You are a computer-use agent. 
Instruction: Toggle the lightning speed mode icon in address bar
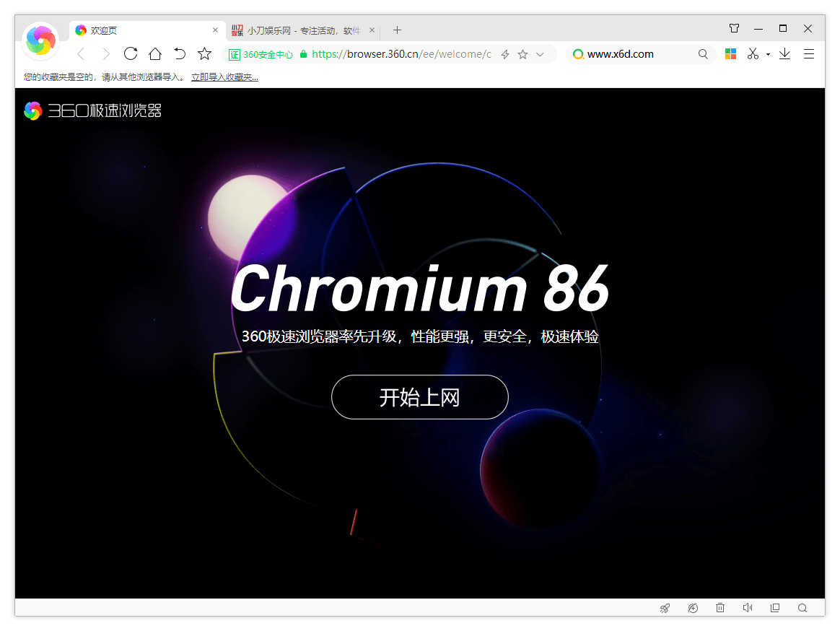click(x=505, y=54)
